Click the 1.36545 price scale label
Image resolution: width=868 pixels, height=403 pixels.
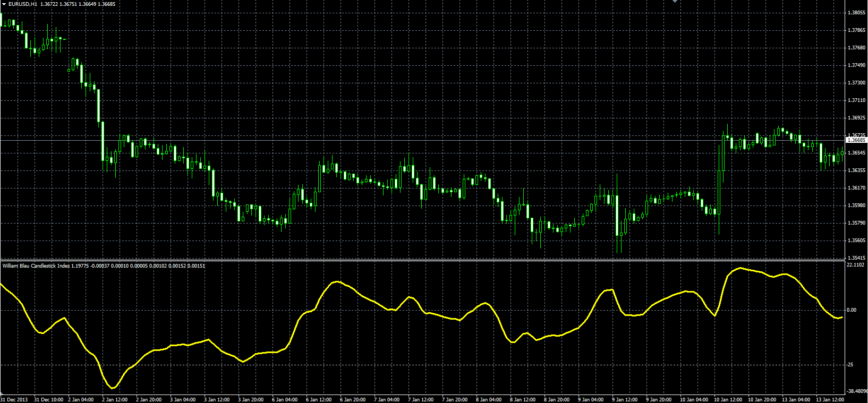click(856, 153)
